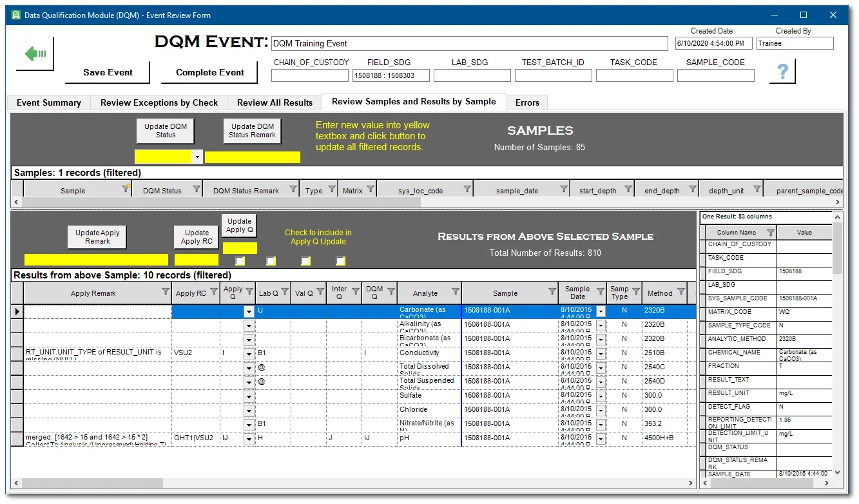This screenshot has width=859, height=504.
Task: Filter the Apply Q column
Action: pos(249,292)
